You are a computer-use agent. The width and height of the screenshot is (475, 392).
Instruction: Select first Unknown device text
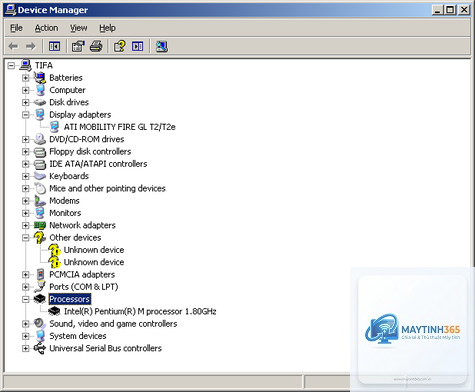[94, 250]
